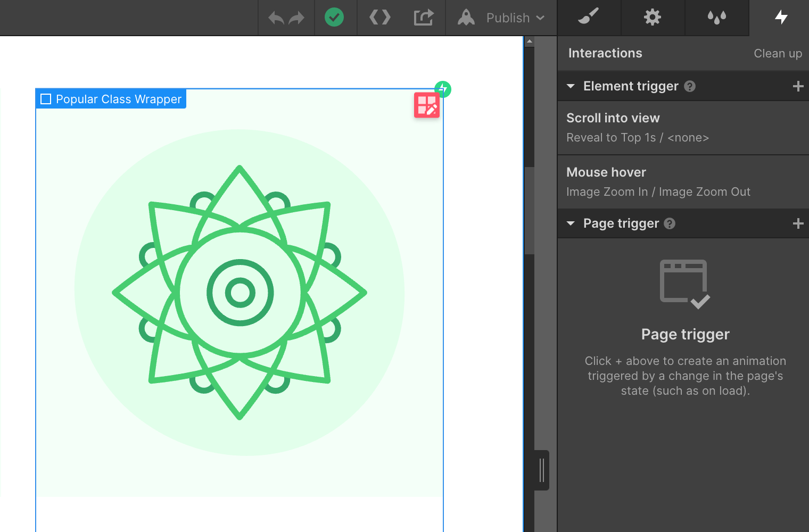Click the redo arrow in the toolbar
809x532 pixels.
pyautogui.click(x=296, y=18)
